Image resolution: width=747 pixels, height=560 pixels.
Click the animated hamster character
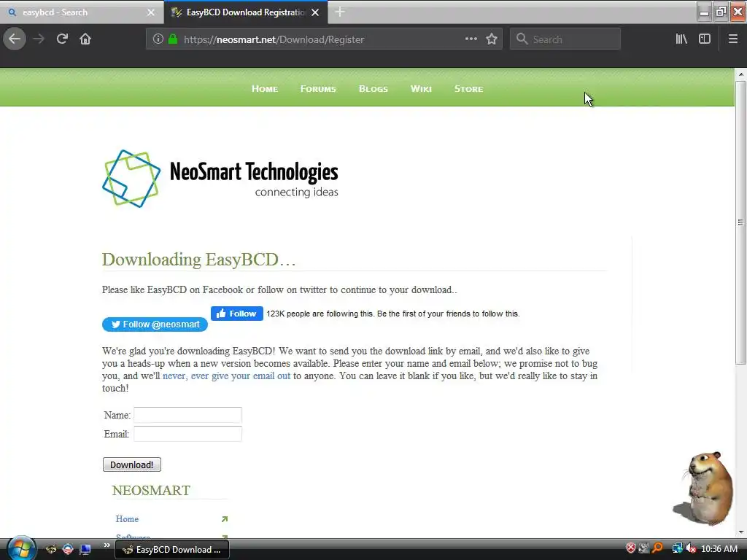(705, 488)
